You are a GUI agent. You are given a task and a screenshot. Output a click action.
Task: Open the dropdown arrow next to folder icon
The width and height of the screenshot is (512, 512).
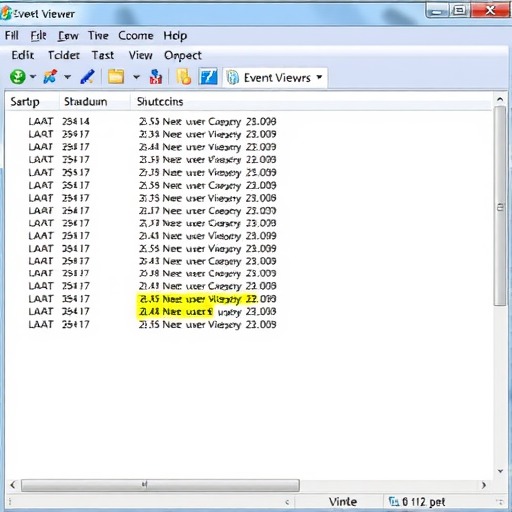pyautogui.click(x=136, y=77)
